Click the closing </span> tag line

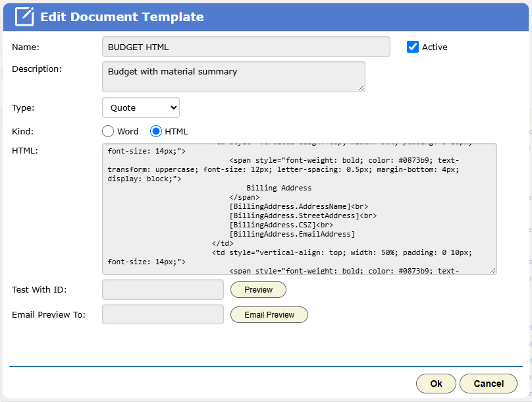click(244, 197)
